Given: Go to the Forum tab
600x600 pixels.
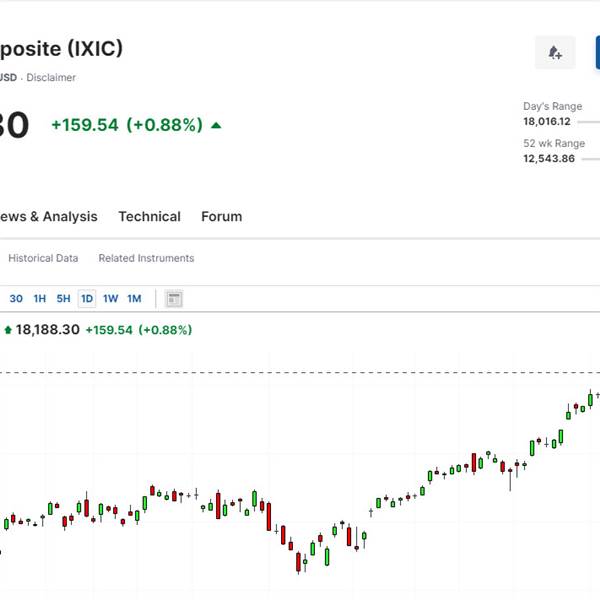Looking at the screenshot, I should [x=221, y=216].
